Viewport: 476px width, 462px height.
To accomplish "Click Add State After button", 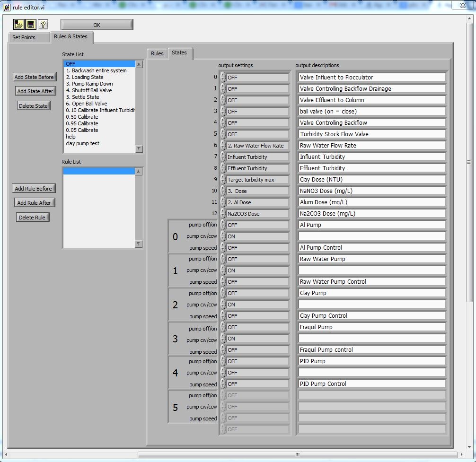I will coord(35,91).
